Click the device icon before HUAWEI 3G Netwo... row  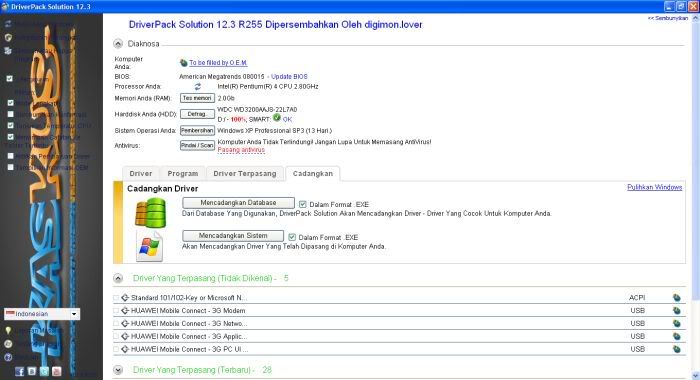[125, 324]
